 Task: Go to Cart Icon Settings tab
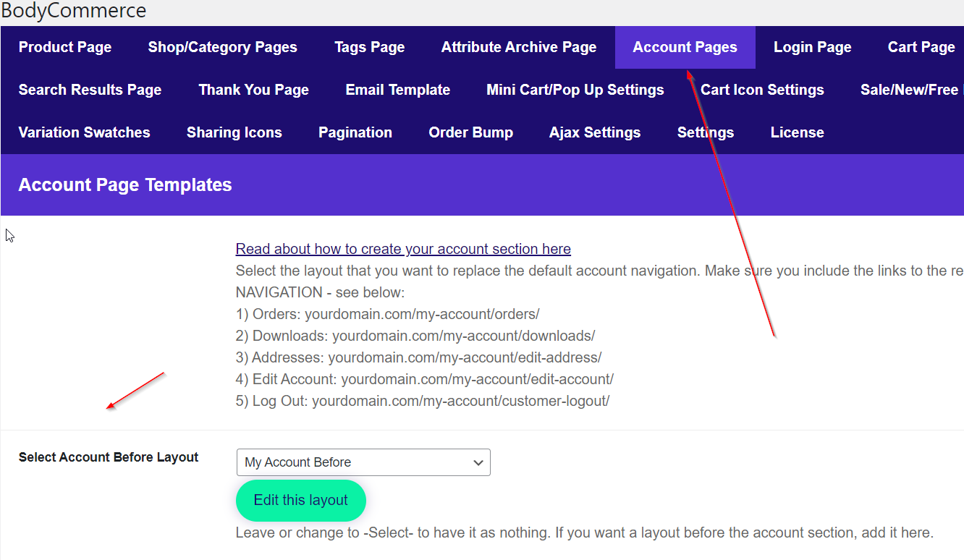(762, 90)
